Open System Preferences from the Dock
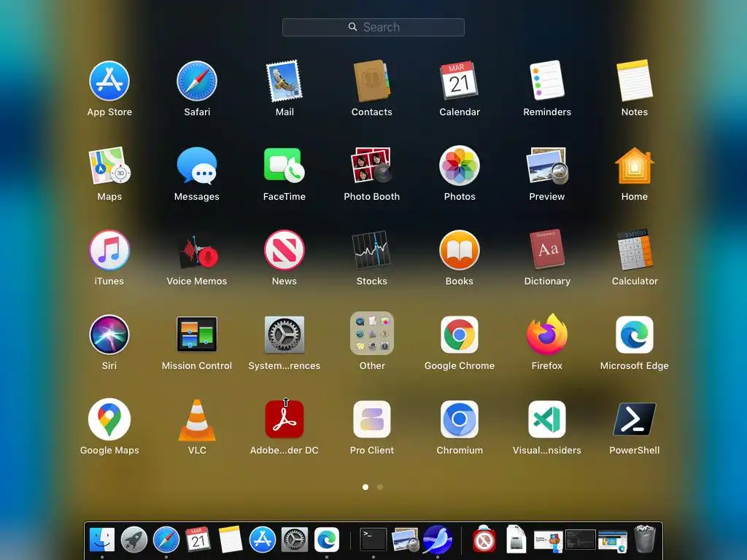Viewport: 747px width, 560px height. pyautogui.click(x=295, y=540)
